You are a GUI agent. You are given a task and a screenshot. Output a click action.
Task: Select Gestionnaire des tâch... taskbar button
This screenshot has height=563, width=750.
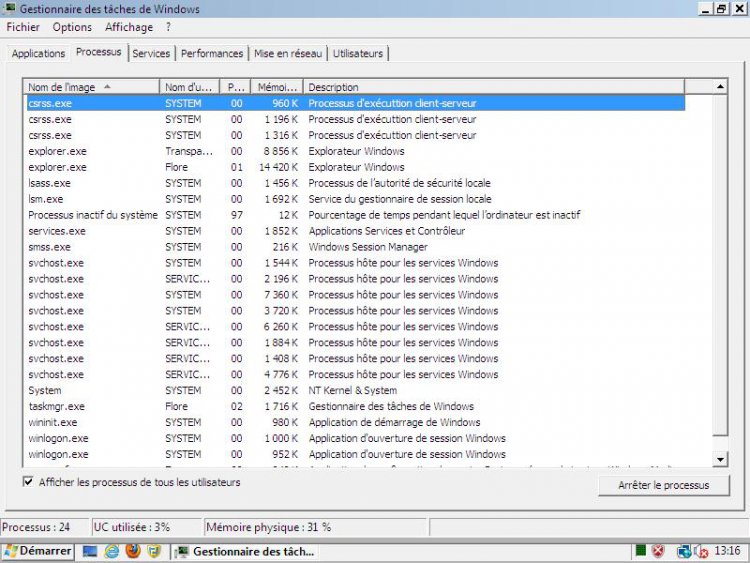point(246,552)
